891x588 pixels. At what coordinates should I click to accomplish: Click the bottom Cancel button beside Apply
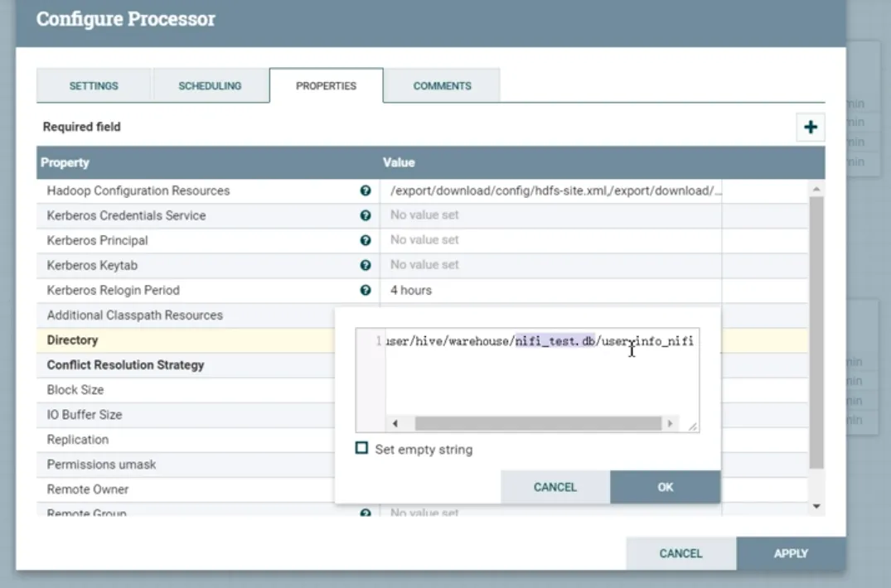pos(680,553)
